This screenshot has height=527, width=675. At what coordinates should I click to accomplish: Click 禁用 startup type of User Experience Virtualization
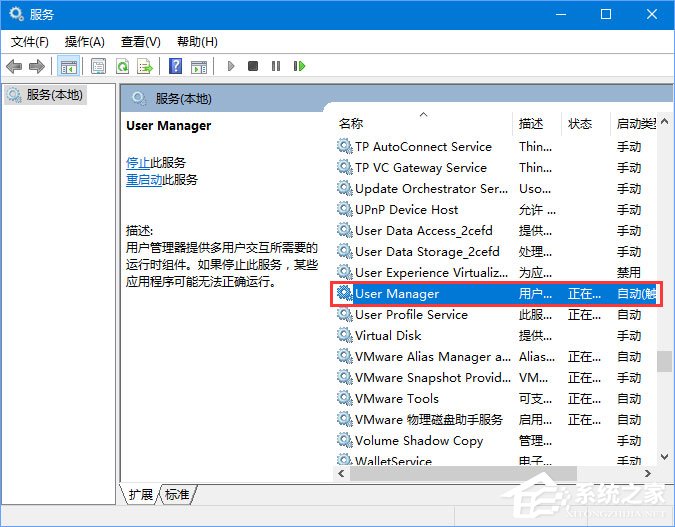(629, 272)
